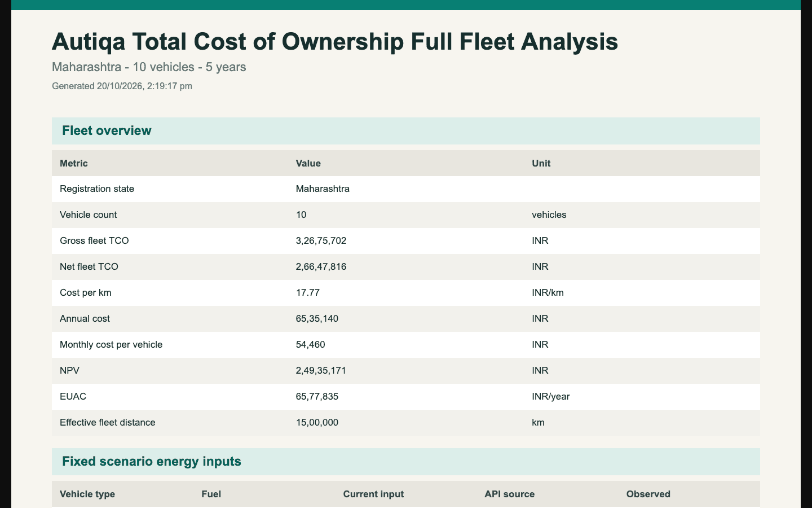Click the 'Fixed scenario energy inputs' section heading
This screenshot has width=812, height=508.
[152, 462]
